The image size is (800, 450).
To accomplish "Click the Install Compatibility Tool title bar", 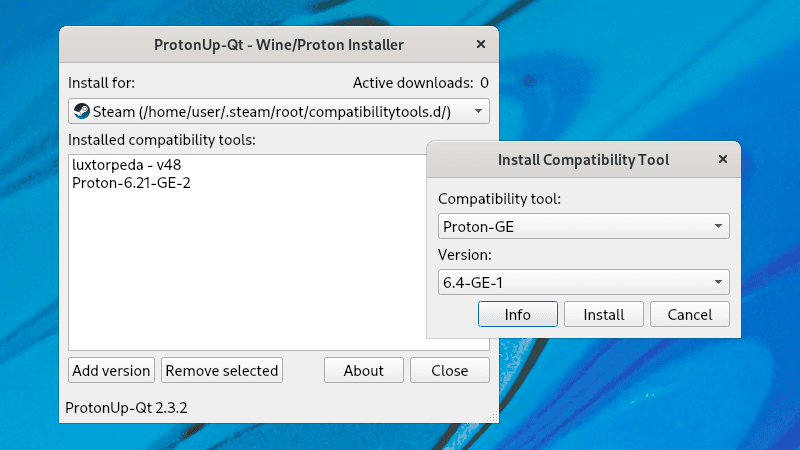I will click(583, 160).
